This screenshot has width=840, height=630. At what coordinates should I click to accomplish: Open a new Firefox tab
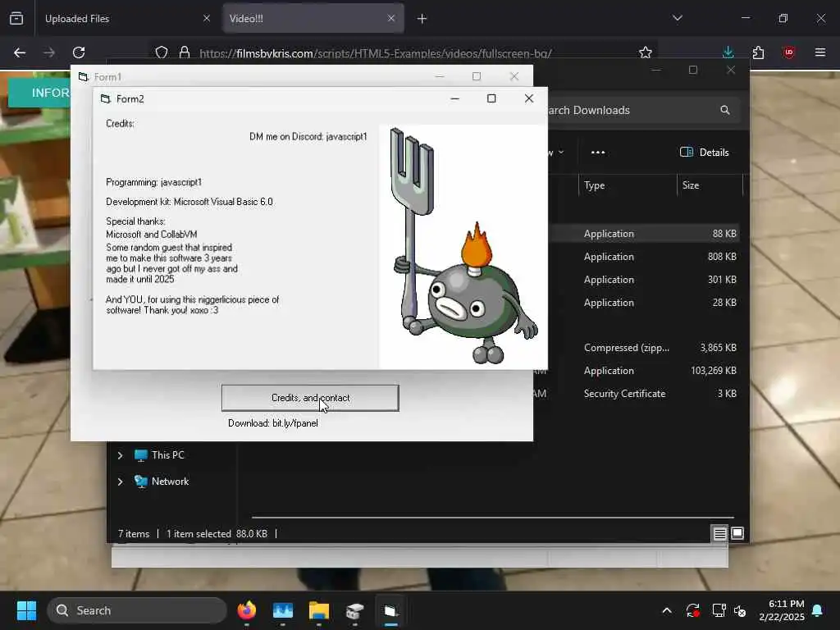422,19
